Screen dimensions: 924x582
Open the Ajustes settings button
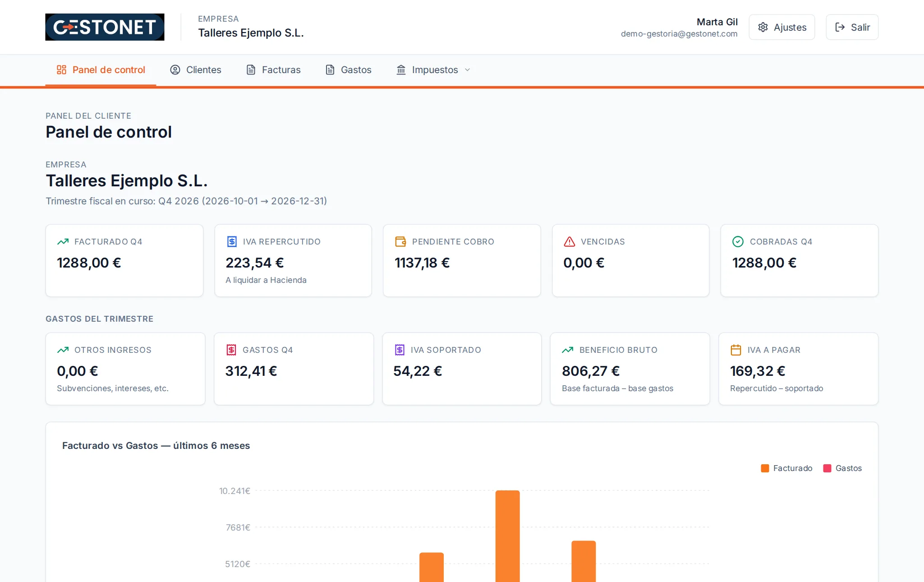pyautogui.click(x=781, y=27)
